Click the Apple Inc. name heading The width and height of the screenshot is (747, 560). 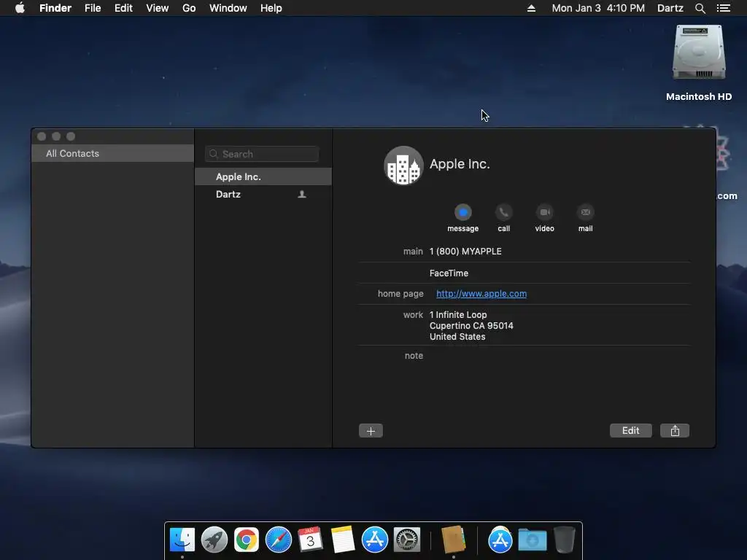point(460,164)
